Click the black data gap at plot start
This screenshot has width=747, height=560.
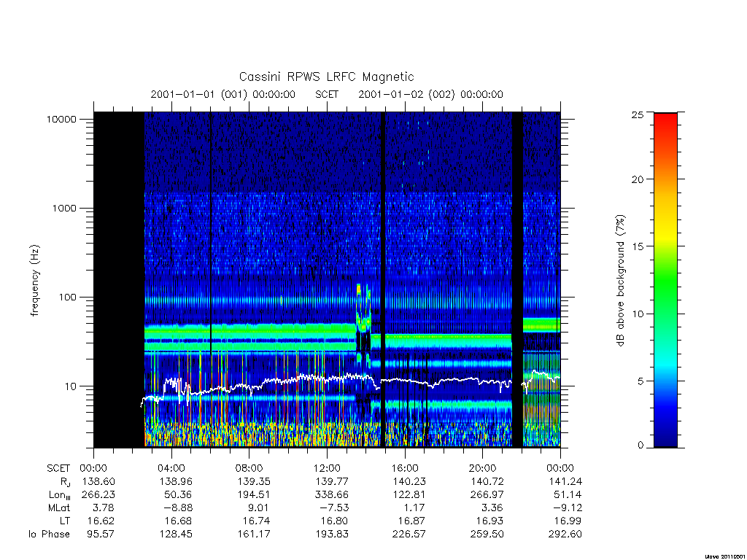coord(119,279)
